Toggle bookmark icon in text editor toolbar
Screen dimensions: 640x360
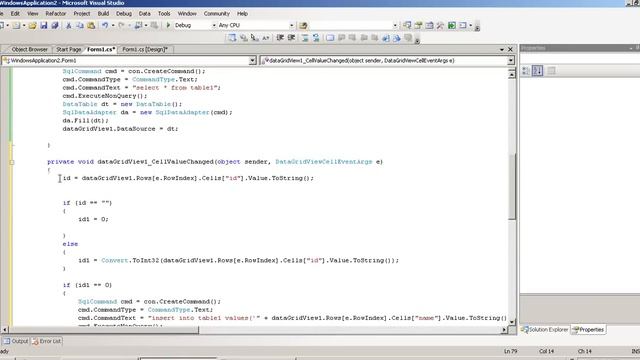pos(330,38)
